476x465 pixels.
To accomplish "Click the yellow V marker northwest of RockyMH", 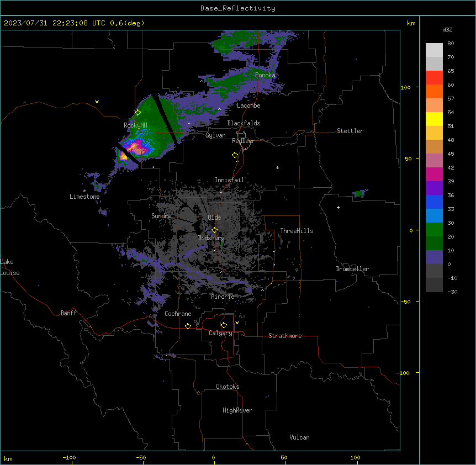I will coord(97,102).
